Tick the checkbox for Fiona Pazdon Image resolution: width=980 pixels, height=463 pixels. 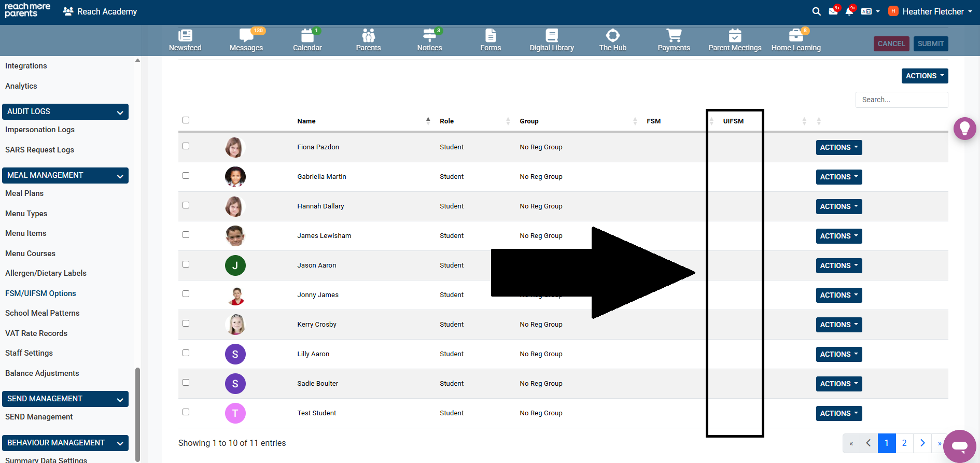click(x=186, y=146)
